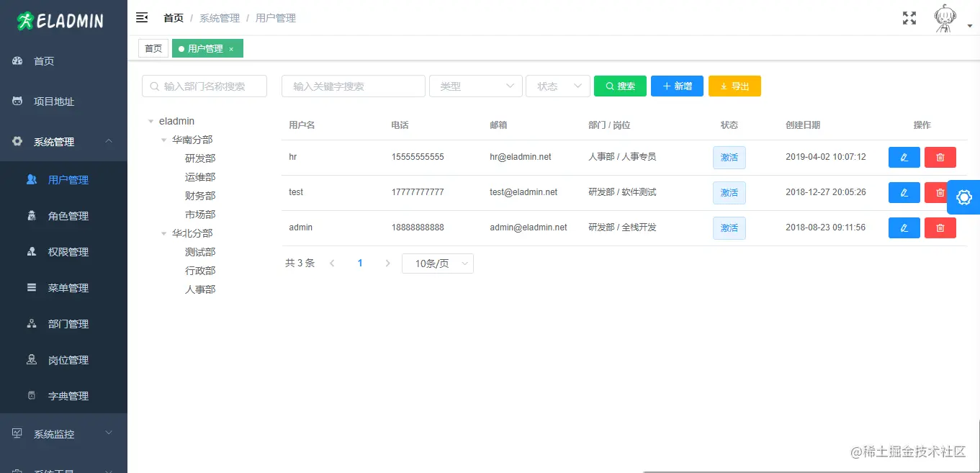
Task: Switch to the 首页 tab
Action: (153, 48)
